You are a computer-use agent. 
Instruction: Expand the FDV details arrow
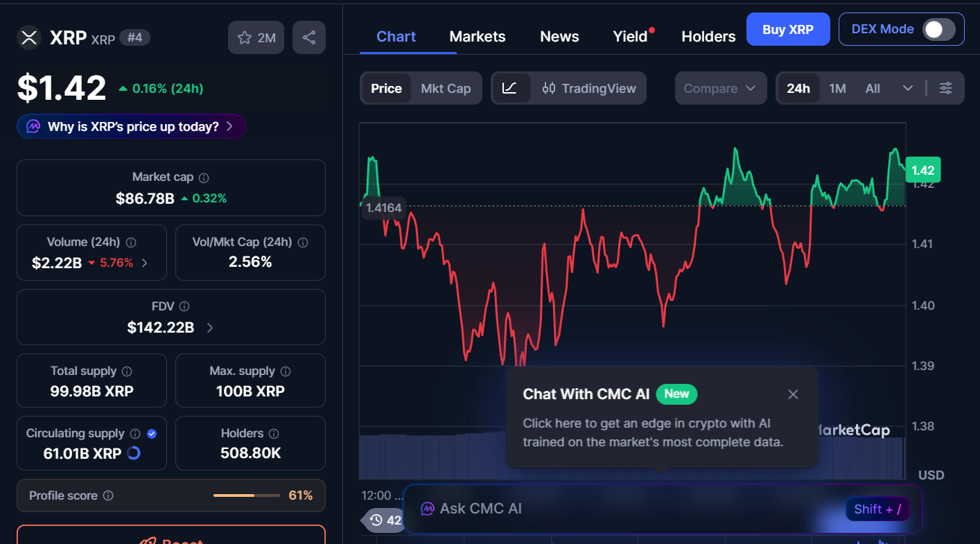(209, 328)
